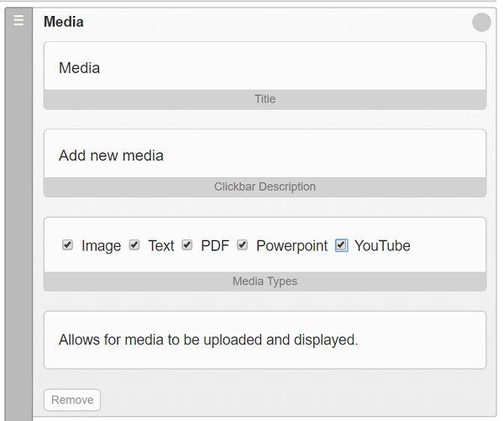Click the Media Types caption bar

pyautogui.click(x=265, y=282)
